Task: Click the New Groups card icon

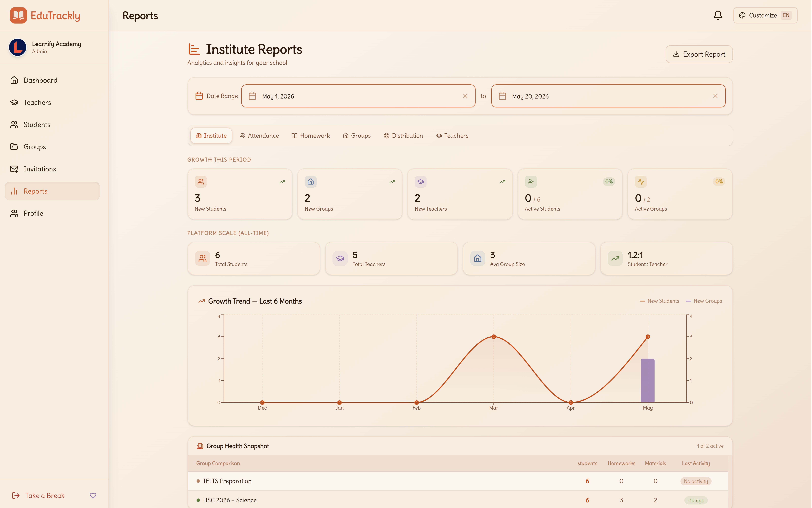Action: pos(311,182)
